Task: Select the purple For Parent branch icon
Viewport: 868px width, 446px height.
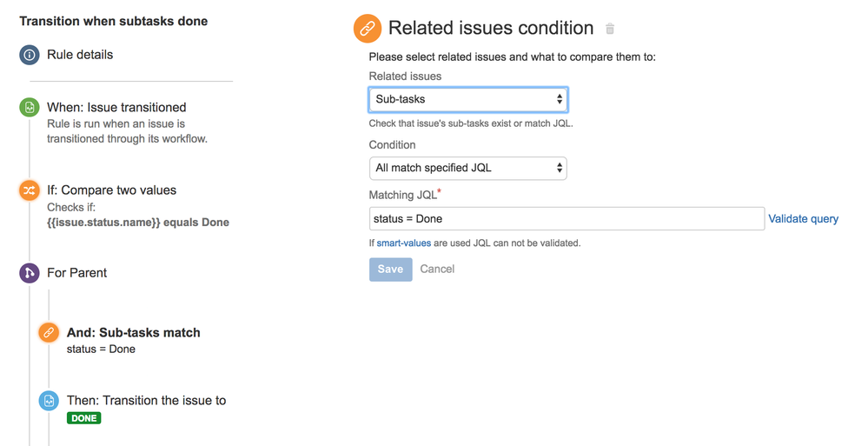Action: pyautogui.click(x=30, y=273)
